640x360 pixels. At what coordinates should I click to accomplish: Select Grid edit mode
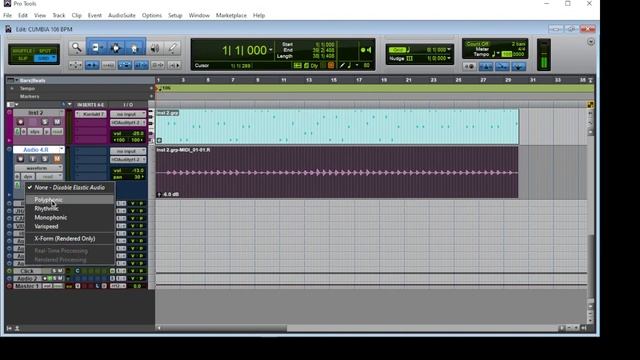[45, 58]
